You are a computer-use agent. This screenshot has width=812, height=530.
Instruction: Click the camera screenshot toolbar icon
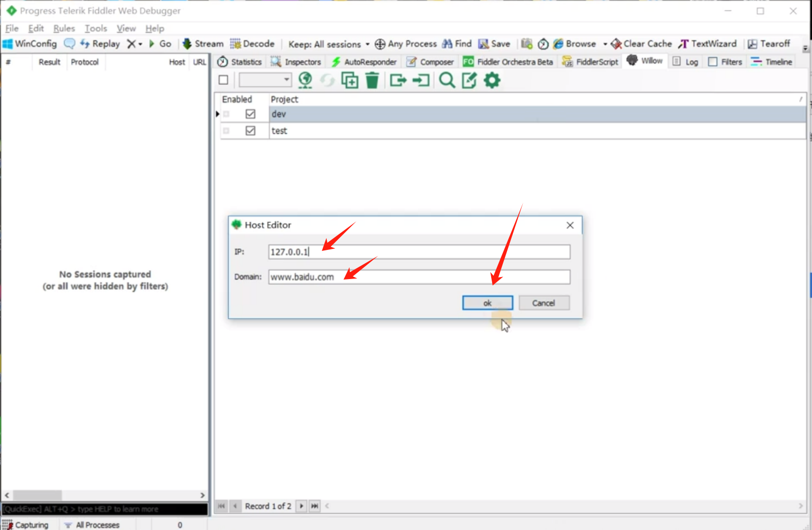527,44
